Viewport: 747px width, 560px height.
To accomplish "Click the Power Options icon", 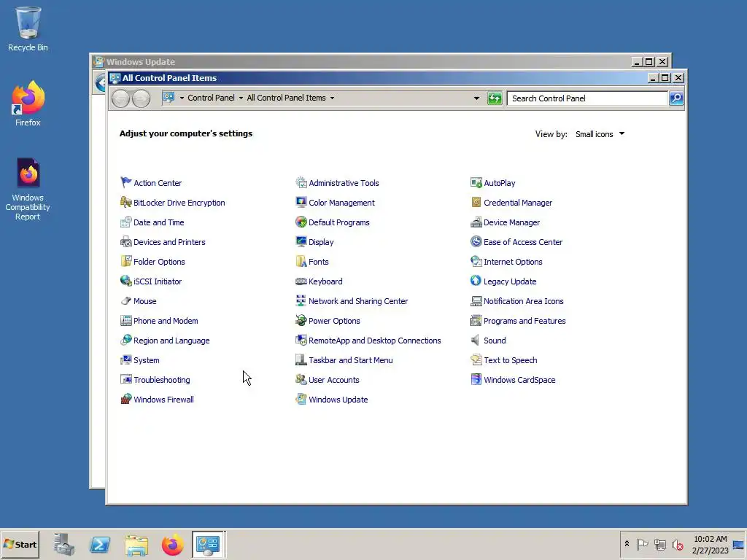I will pyautogui.click(x=301, y=321).
